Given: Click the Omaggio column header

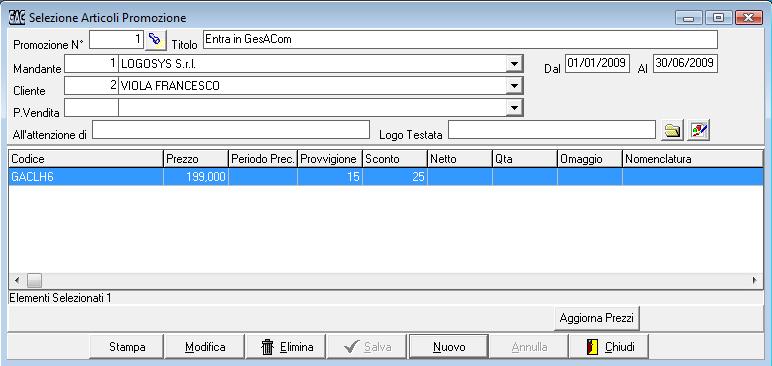Looking at the screenshot, I should [590, 159].
